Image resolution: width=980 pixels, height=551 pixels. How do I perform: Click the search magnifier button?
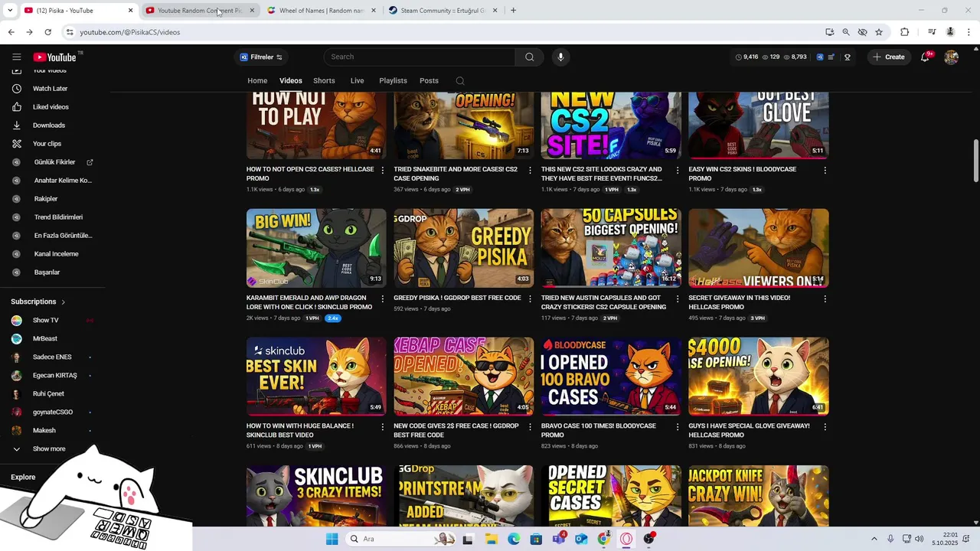click(x=529, y=57)
